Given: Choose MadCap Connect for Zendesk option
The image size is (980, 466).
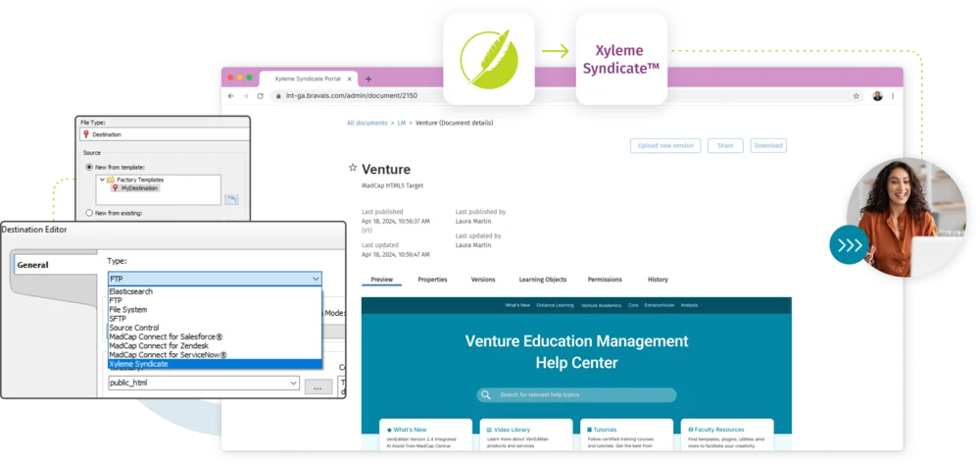Looking at the screenshot, I should coord(215,345).
